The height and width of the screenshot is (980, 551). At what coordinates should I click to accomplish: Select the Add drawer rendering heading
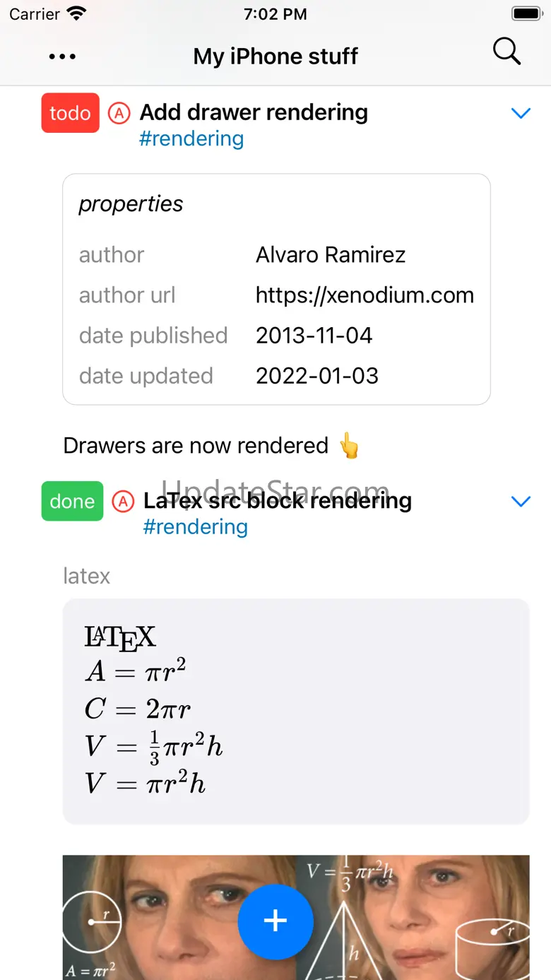click(254, 112)
